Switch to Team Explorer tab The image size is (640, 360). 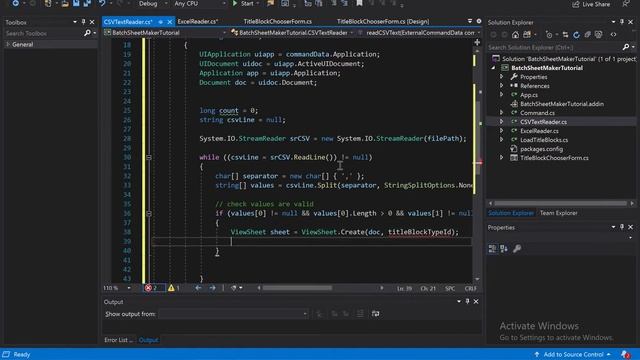pyautogui.click(x=558, y=213)
